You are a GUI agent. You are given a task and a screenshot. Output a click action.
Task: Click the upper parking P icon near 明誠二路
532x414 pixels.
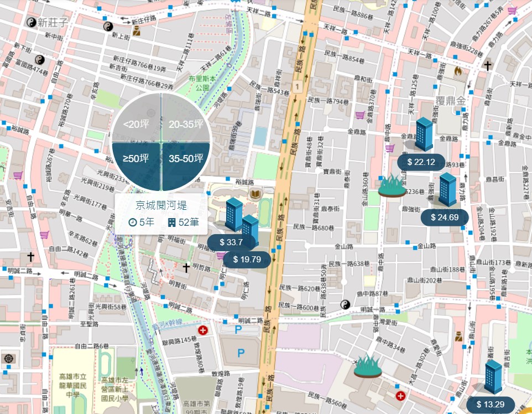238,329
